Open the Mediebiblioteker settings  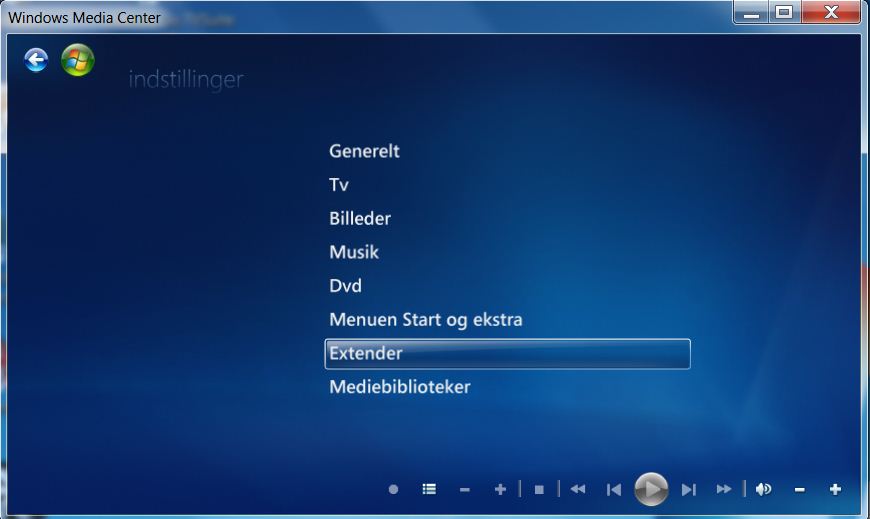click(x=399, y=387)
